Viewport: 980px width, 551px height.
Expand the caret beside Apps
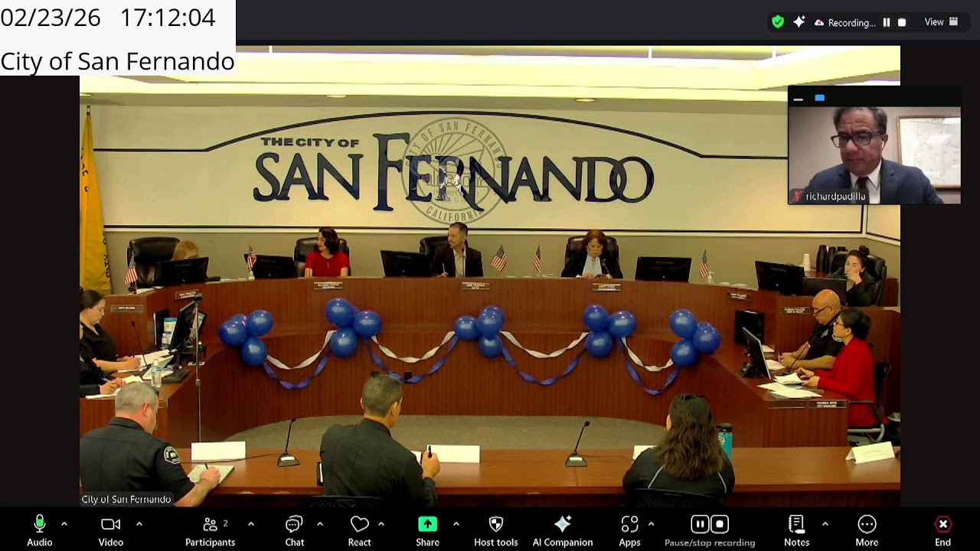652,524
